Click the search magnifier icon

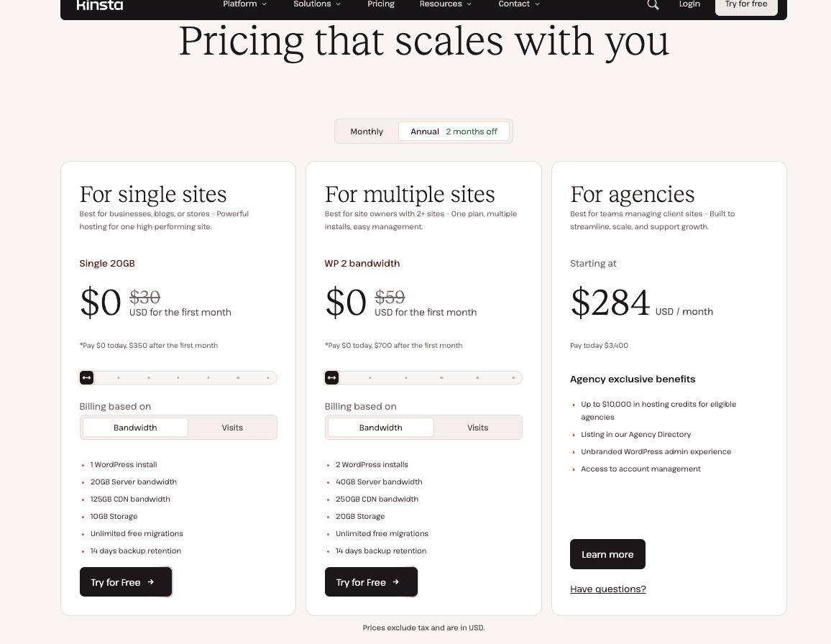[x=653, y=5]
